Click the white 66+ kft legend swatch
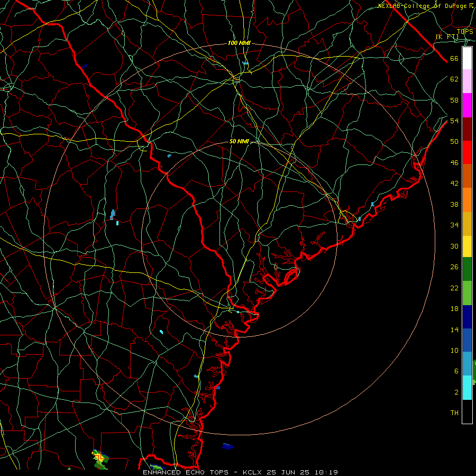476x476 pixels. [467, 58]
